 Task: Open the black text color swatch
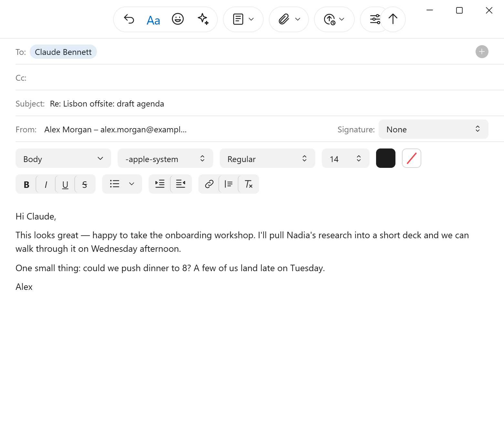tap(386, 158)
